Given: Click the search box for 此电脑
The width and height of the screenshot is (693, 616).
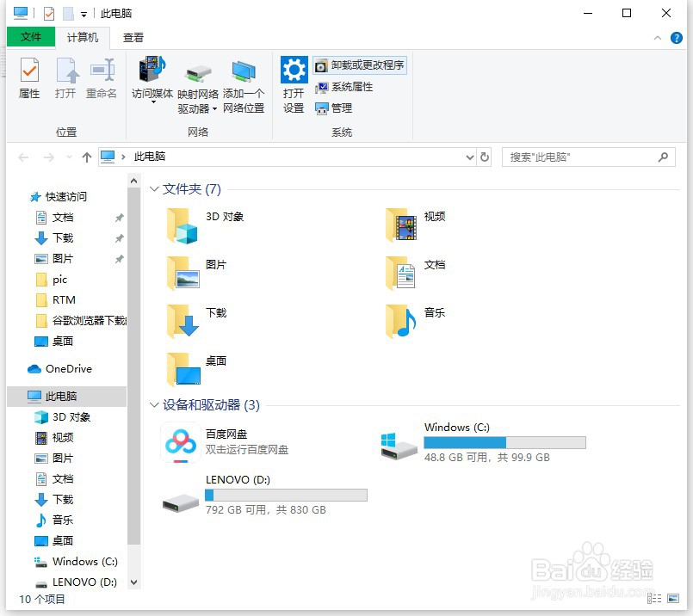Looking at the screenshot, I should pos(588,157).
